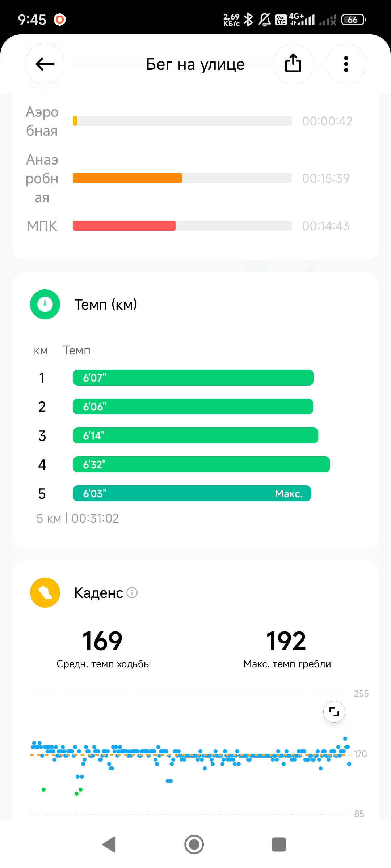The image size is (391, 868).
Task: Select kilometer 1 pace bar 6'07"
Action: [193, 378]
